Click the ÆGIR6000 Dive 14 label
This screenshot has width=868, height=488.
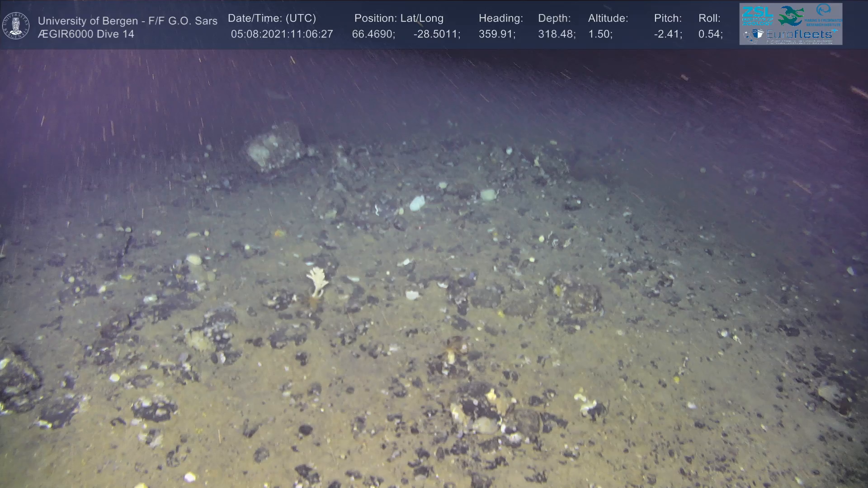(86, 34)
